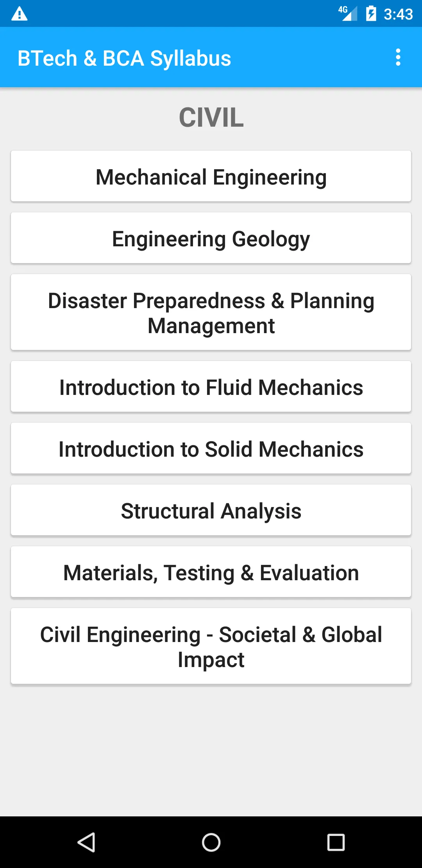Image resolution: width=422 pixels, height=868 pixels.
Task: Tap the 3:43 clock in status bar
Action: click(x=398, y=14)
